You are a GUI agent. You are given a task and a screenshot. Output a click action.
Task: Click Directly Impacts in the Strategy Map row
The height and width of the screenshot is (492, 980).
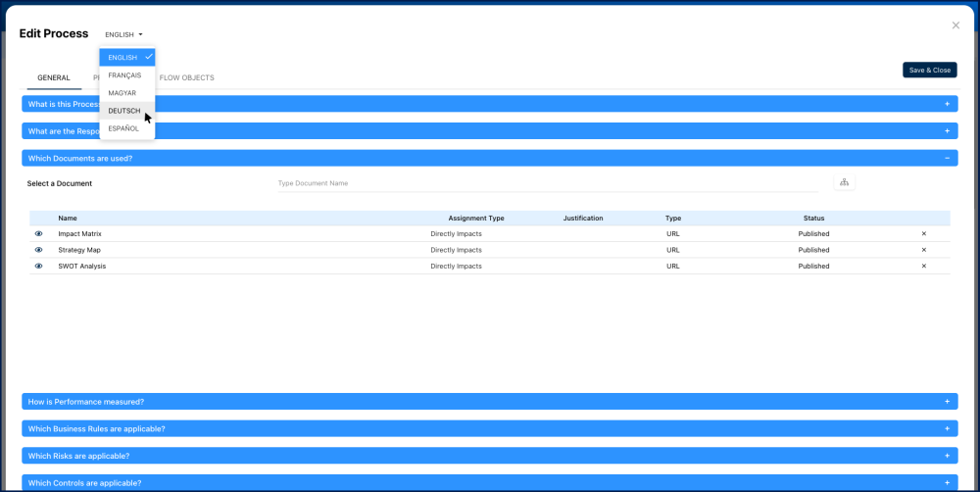[x=457, y=250]
